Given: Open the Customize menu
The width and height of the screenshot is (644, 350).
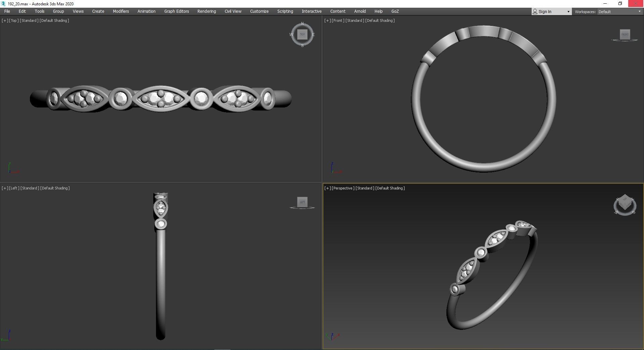Looking at the screenshot, I should (x=259, y=11).
